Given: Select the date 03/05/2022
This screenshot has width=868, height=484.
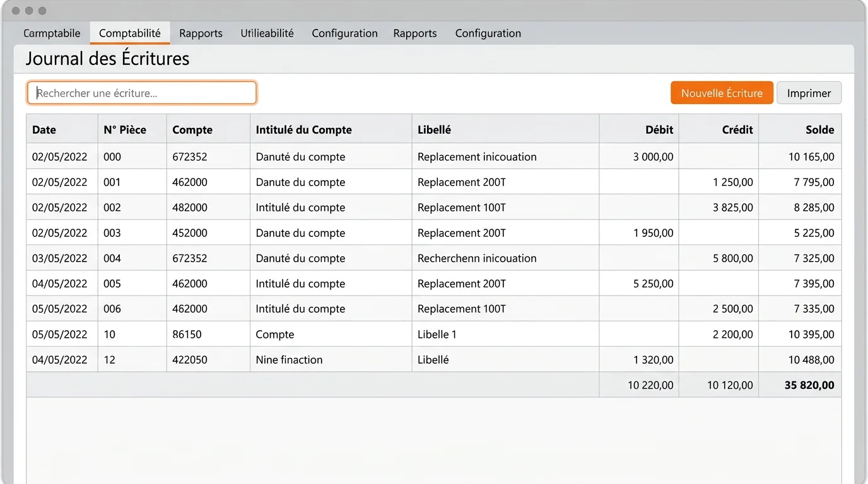Looking at the screenshot, I should coord(60,258).
